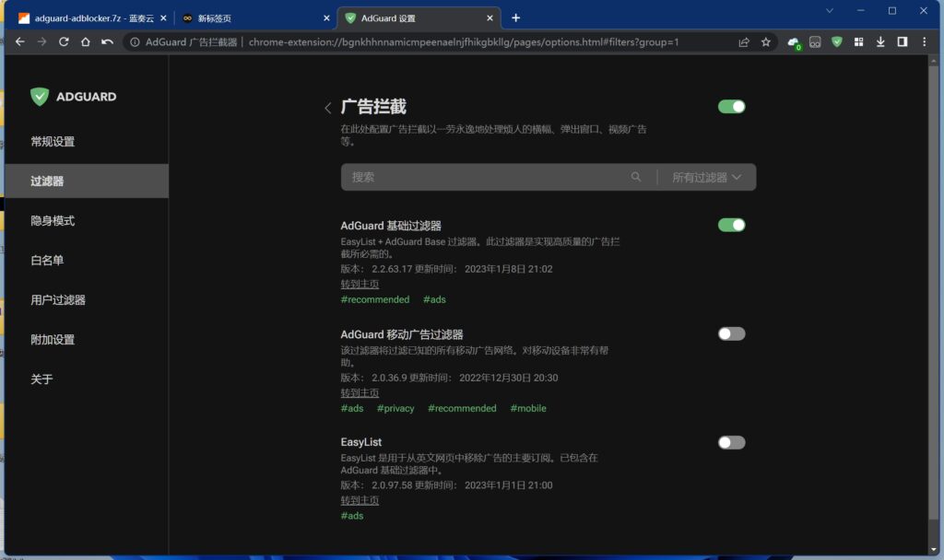Click the magnifier icon in filter search
Image resolution: width=944 pixels, height=560 pixels.
coord(636,177)
